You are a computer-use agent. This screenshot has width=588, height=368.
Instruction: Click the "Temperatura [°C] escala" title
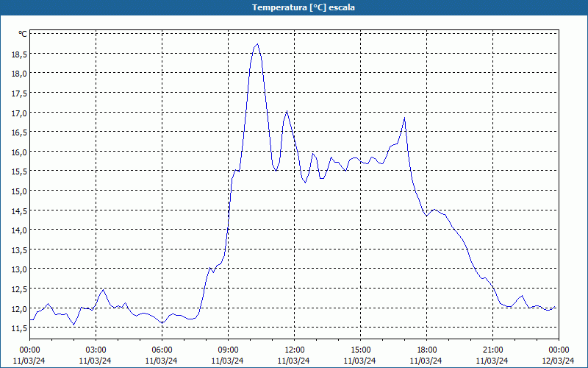click(x=304, y=7)
